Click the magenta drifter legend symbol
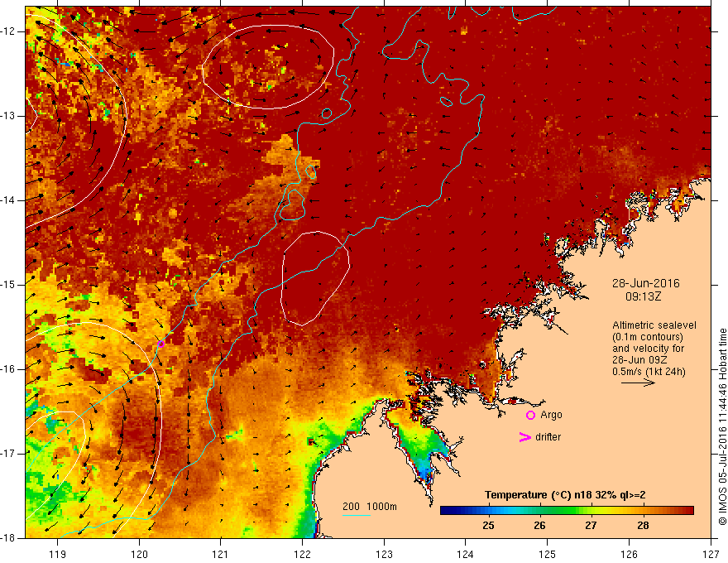 coord(524,437)
